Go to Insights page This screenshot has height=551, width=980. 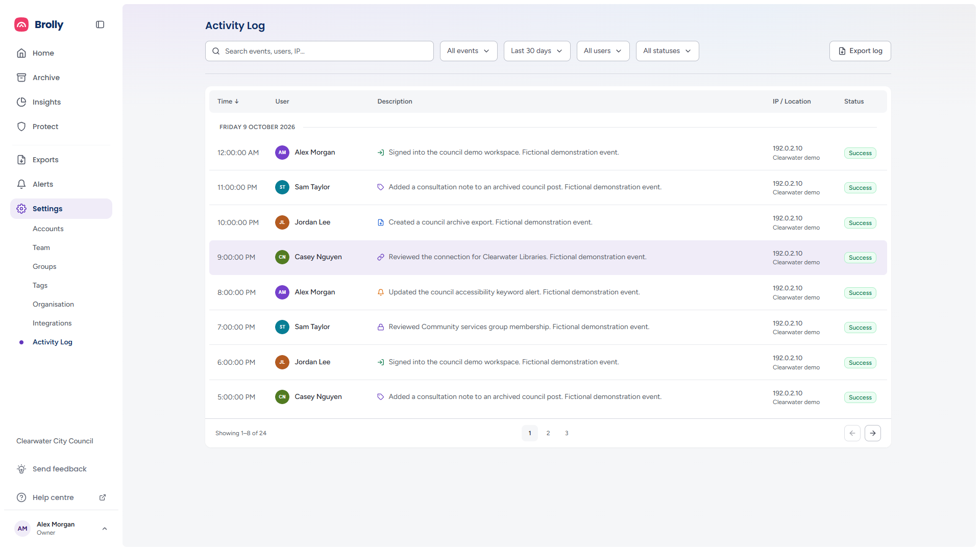tap(61, 102)
